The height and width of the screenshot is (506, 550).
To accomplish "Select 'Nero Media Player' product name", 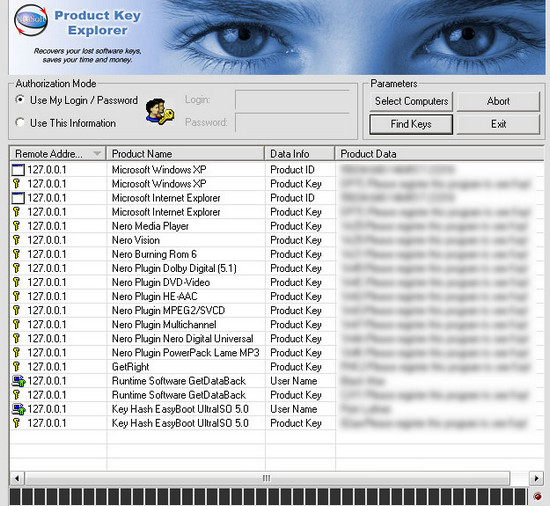I will [x=150, y=226].
